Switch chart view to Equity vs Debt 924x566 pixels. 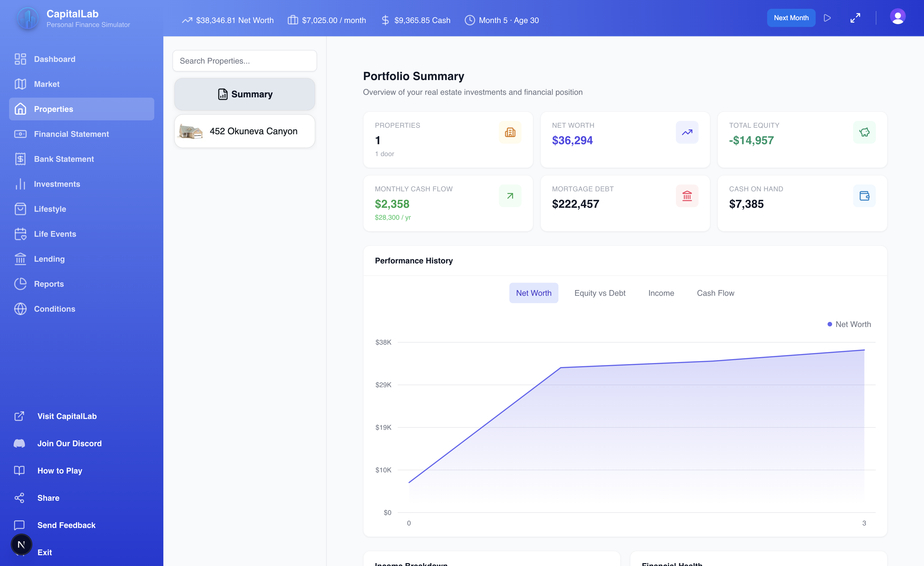coord(600,293)
